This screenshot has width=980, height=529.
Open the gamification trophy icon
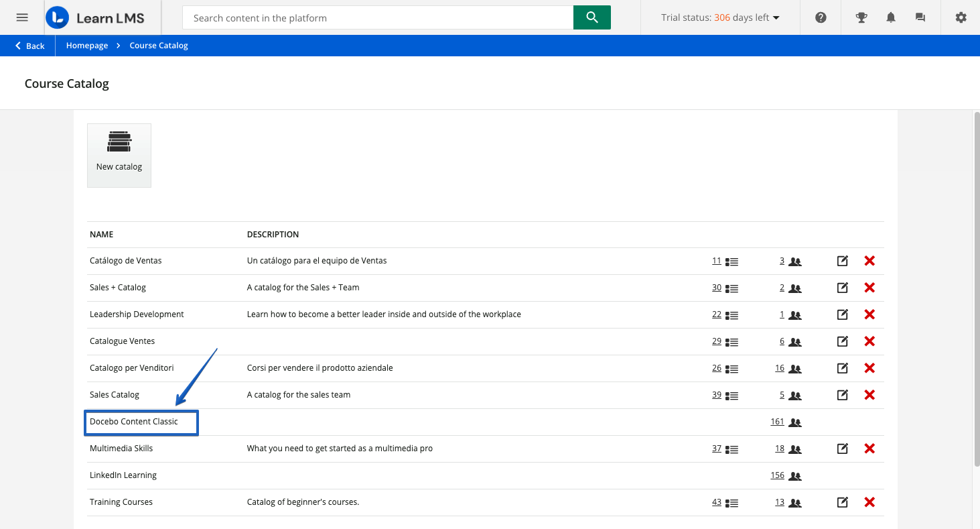coord(862,17)
